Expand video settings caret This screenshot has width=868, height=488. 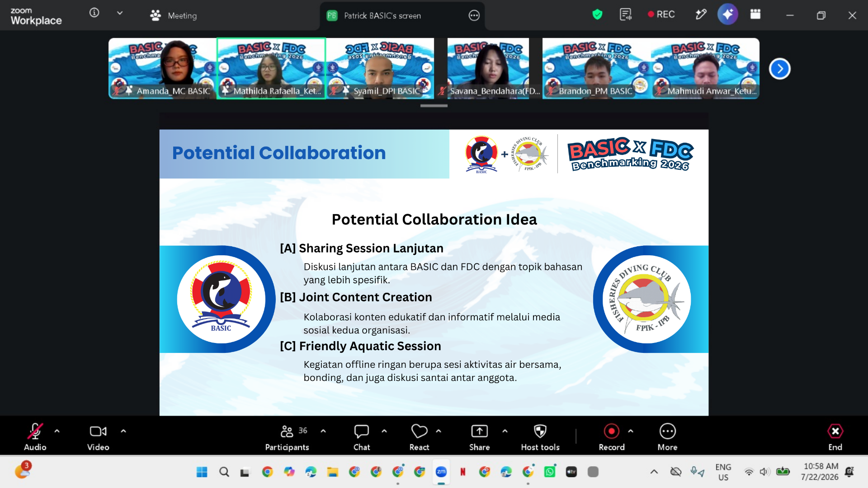click(123, 431)
